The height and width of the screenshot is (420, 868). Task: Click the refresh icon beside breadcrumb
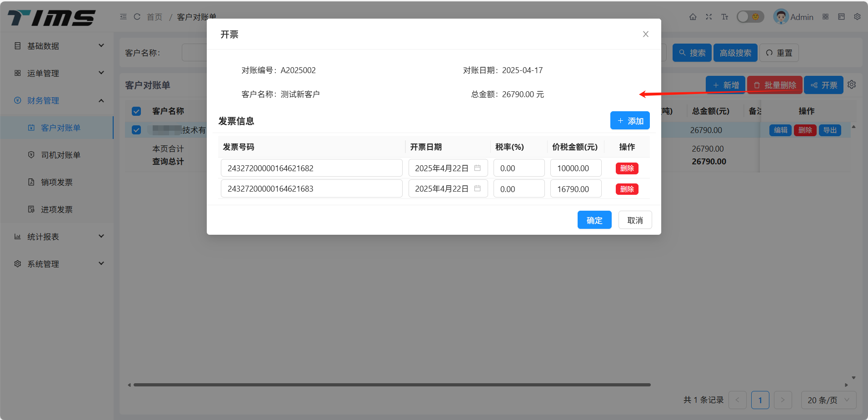(x=137, y=17)
